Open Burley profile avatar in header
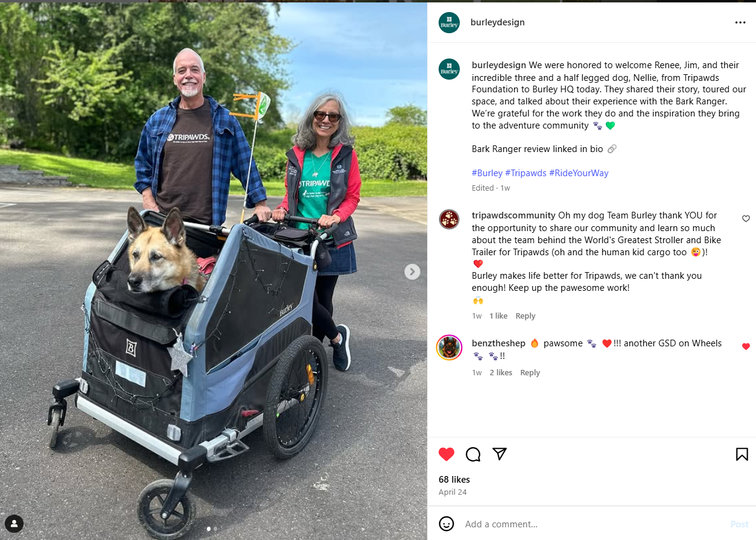The image size is (756, 540). [449, 22]
